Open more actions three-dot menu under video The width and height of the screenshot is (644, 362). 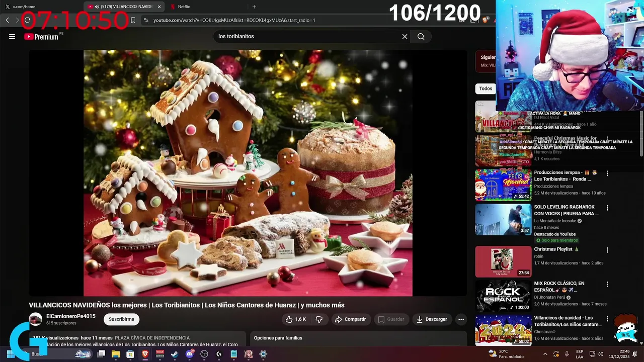(x=461, y=319)
